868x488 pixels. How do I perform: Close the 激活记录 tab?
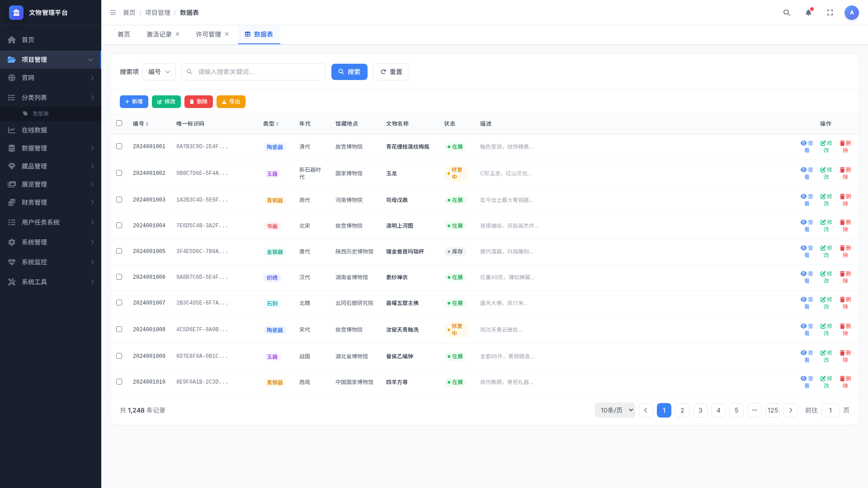(178, 34)
